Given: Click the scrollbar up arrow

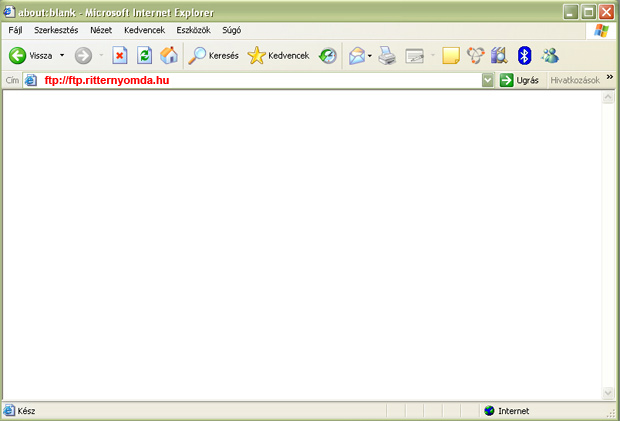Looking at the screenshot, I should point(608,97).
